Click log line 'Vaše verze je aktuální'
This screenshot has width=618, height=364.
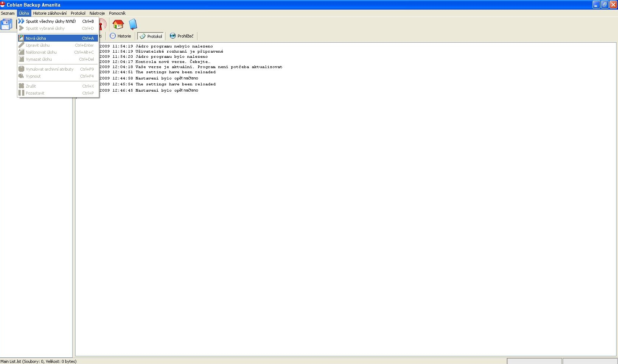click(x=191, y=67)
